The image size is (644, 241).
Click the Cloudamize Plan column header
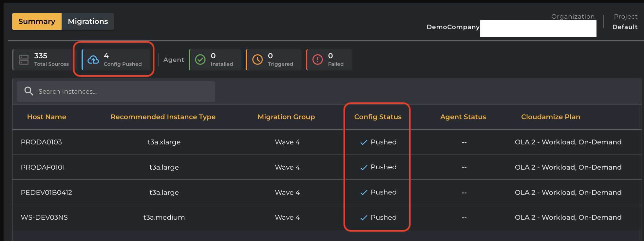click(x=550, y=117)
